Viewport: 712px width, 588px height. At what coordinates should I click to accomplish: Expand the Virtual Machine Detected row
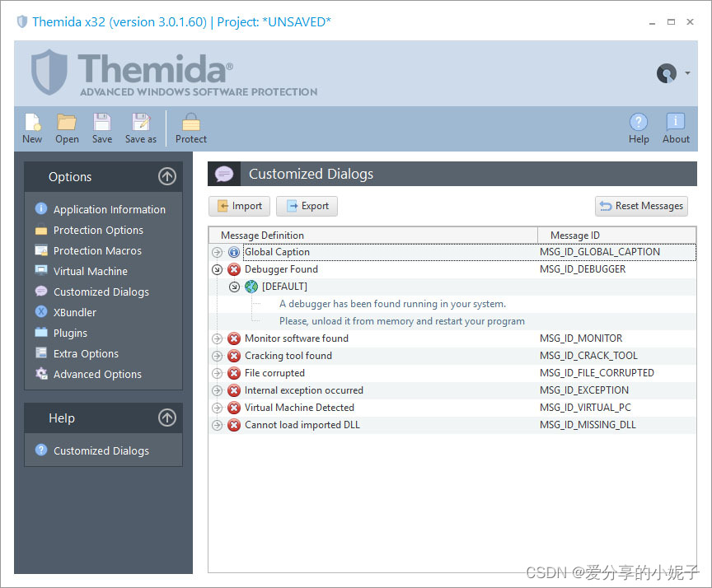(217, 408)
